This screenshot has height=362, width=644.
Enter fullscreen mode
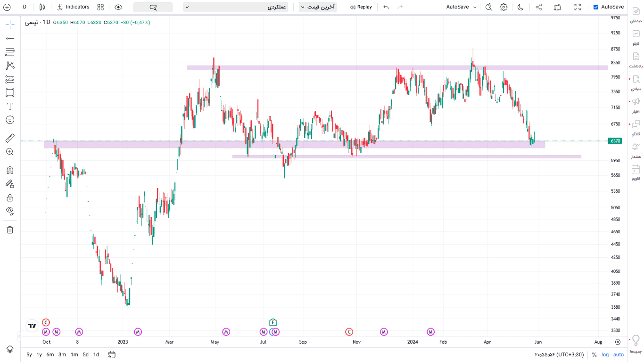578,7
